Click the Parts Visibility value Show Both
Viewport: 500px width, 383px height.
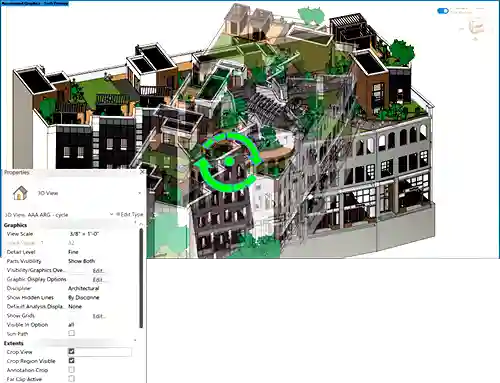(x=81, y=261)
